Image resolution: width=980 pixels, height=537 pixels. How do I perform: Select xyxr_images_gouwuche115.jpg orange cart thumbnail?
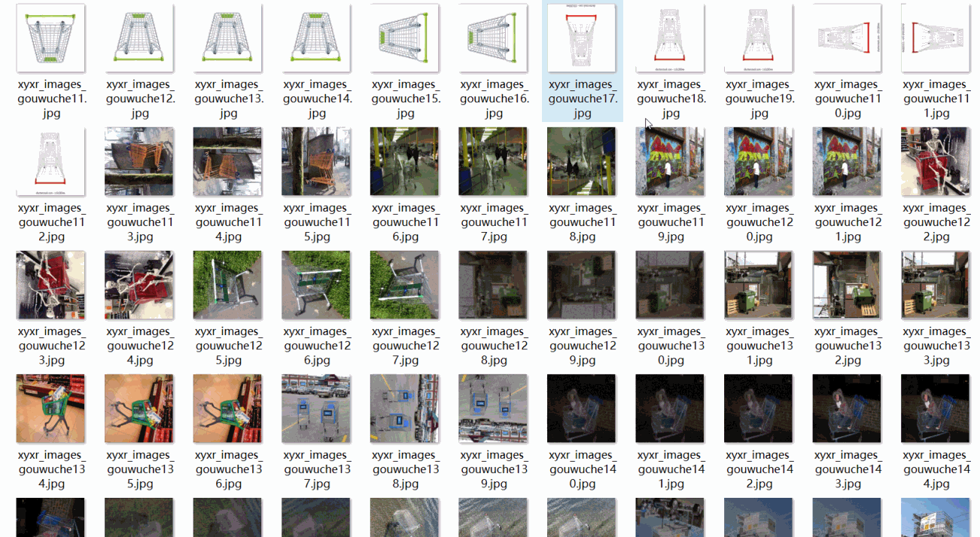tap(316, 161)
